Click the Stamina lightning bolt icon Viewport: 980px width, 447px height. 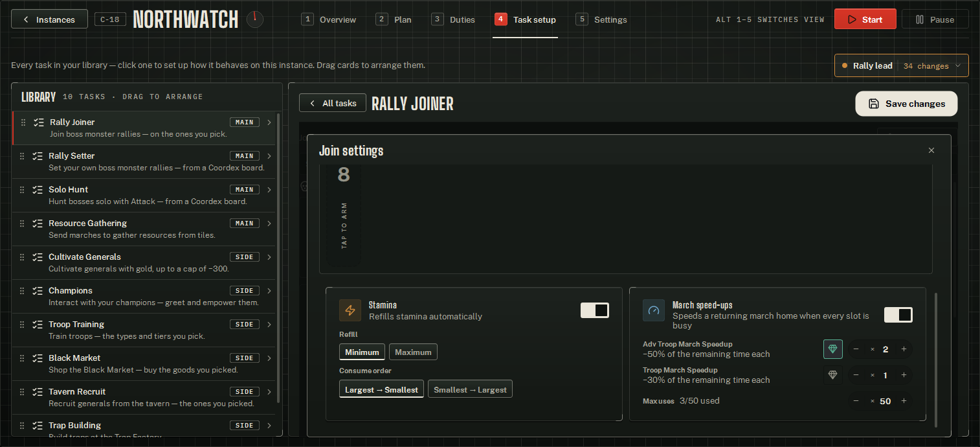350,310
